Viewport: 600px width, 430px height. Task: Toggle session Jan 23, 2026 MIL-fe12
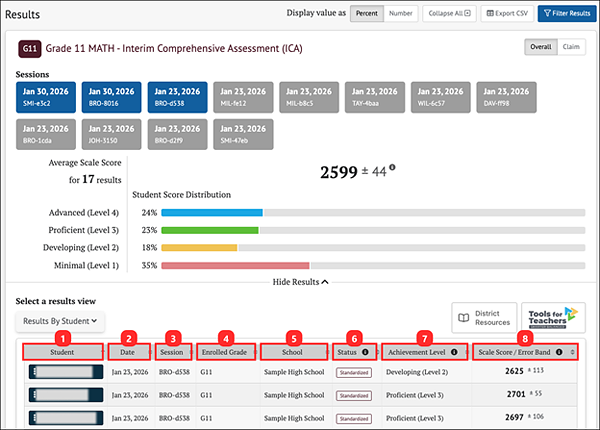coord(243,97)
